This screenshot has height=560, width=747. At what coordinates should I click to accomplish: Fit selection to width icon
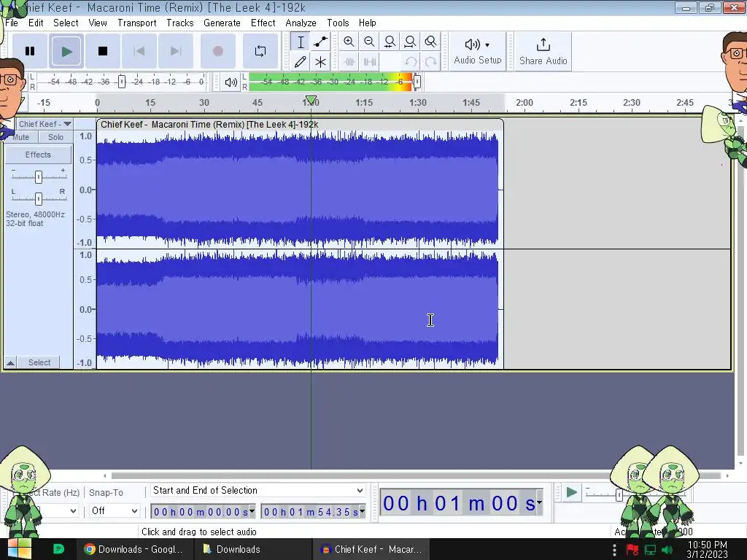(390, 42)
